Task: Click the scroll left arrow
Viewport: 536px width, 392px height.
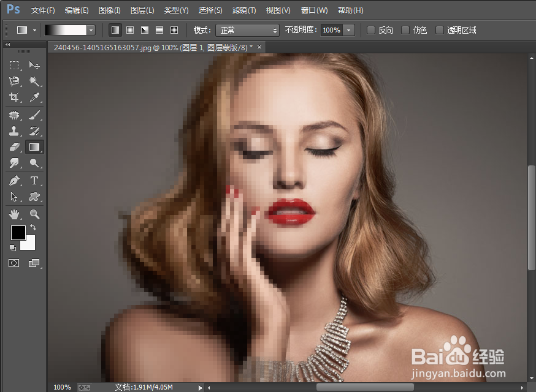Action: coord(209,388)
